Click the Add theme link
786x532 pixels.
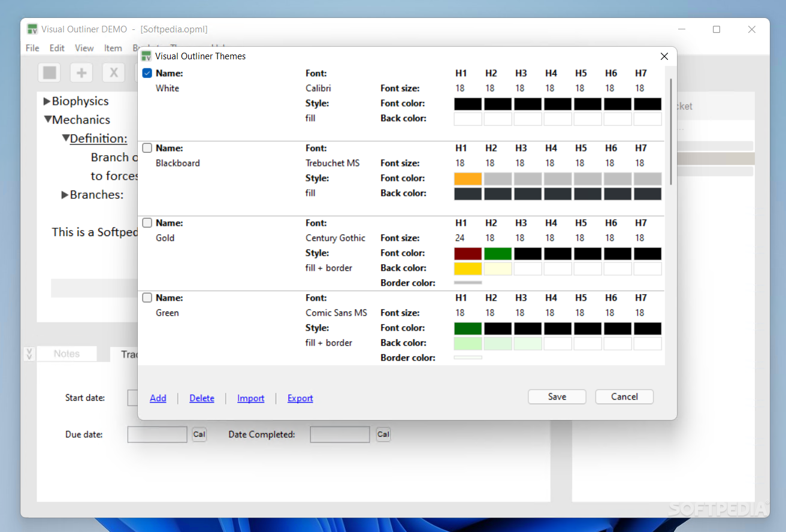(x=158, y=398)
